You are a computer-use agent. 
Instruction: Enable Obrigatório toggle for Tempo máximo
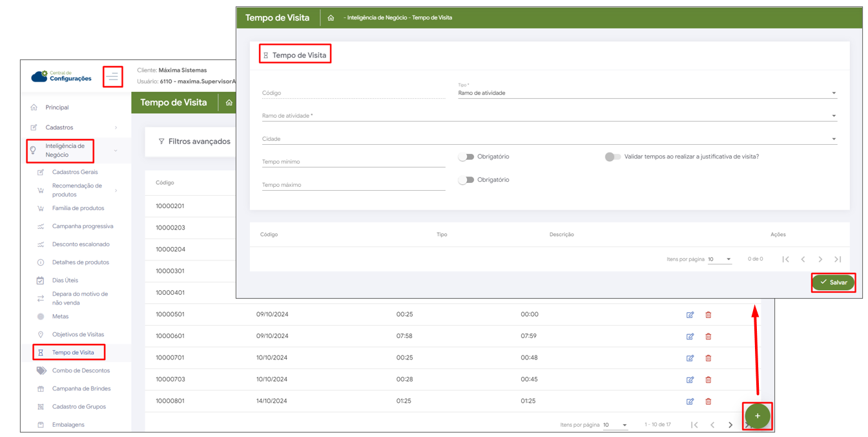[x=466, y=180]
